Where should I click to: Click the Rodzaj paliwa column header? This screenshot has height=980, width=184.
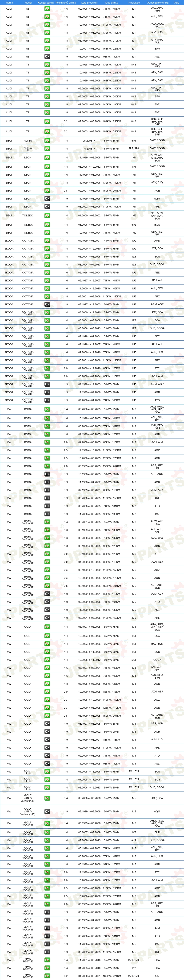click(x=46, y=2)
